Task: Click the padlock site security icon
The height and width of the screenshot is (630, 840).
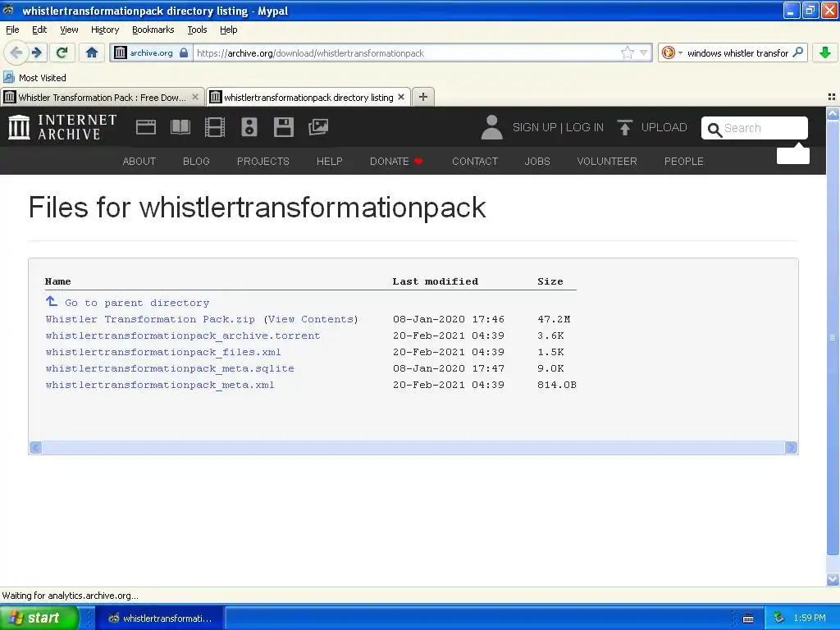Action: coord(184,52)
